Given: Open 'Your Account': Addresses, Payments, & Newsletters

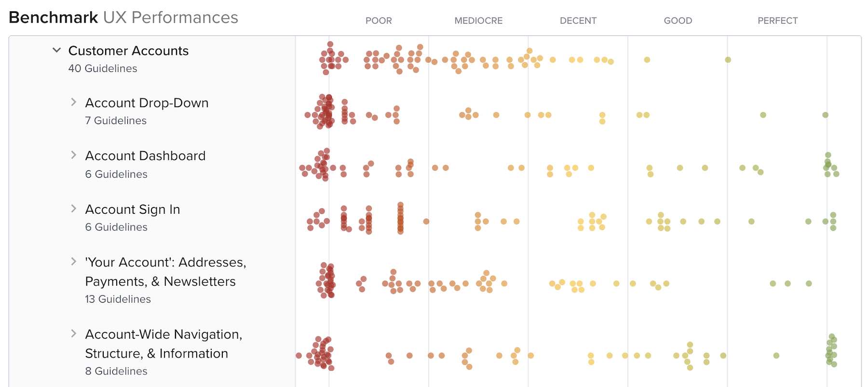Looking at the screenshot, I should 165,272.
